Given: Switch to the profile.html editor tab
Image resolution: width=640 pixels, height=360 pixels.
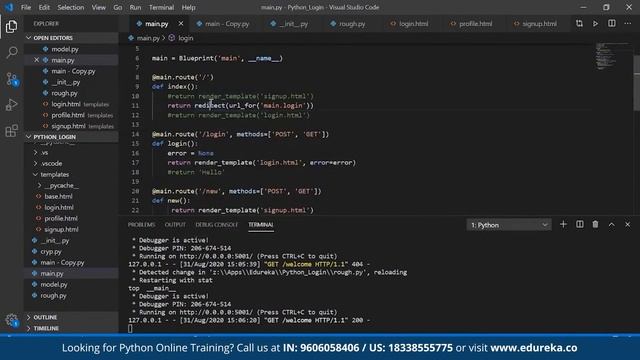Looking at the screenshot, I should (x=471, y=24).
